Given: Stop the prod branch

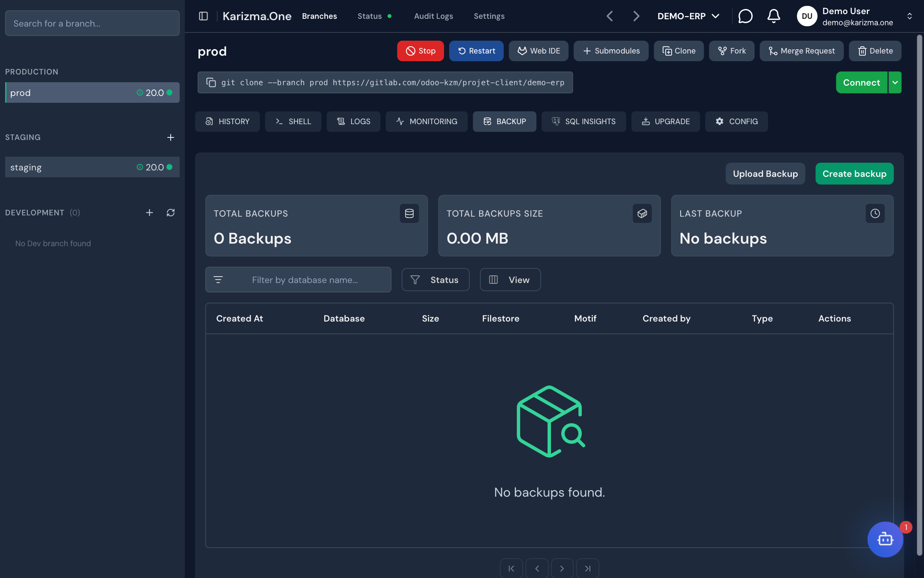Looking at the screenshot, I should click(421, 51).
